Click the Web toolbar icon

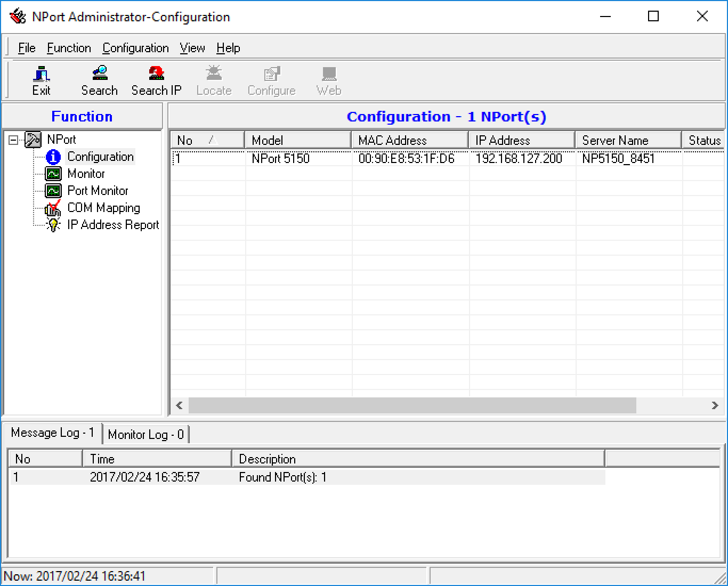329,81
